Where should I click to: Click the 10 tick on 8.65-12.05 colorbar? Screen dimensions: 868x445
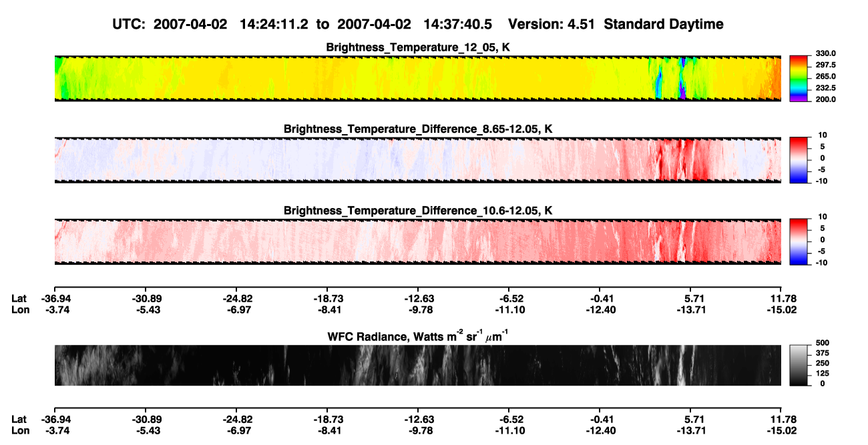tap(823, 135)
